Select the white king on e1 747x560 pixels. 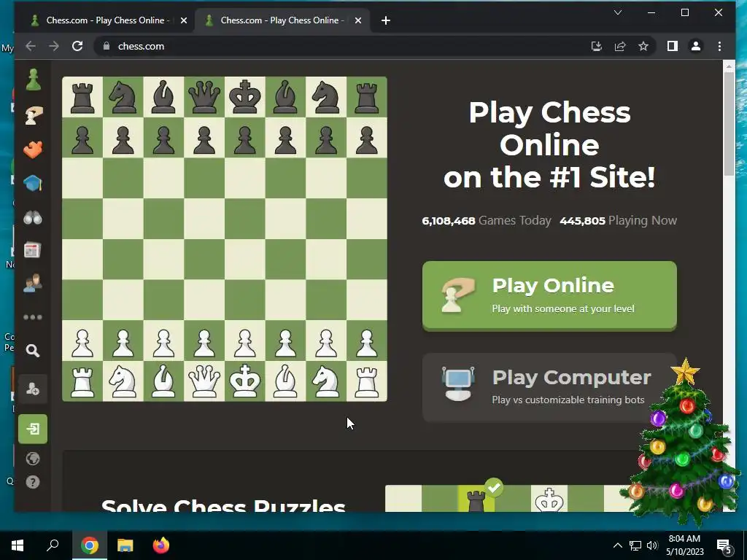[x=245, y=381]
